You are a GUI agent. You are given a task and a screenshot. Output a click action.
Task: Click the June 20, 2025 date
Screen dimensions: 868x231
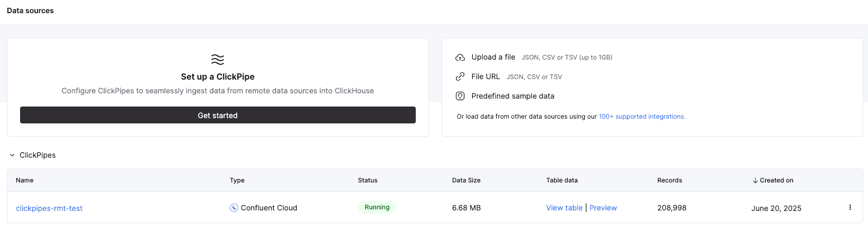tap(777, 208)
